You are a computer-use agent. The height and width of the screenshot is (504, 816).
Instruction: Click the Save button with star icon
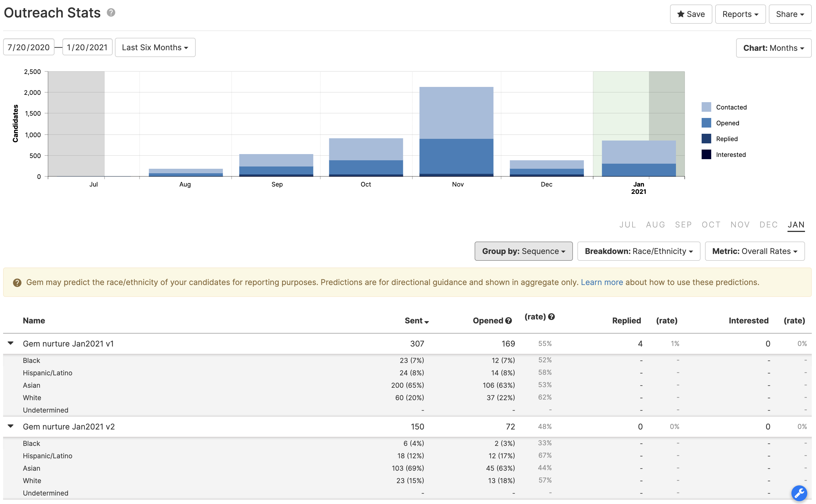(x=691, y=14)
